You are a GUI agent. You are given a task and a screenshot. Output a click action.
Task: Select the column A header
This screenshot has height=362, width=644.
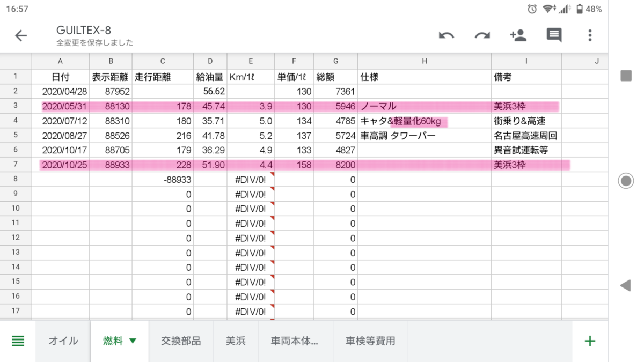coord(61,61)
